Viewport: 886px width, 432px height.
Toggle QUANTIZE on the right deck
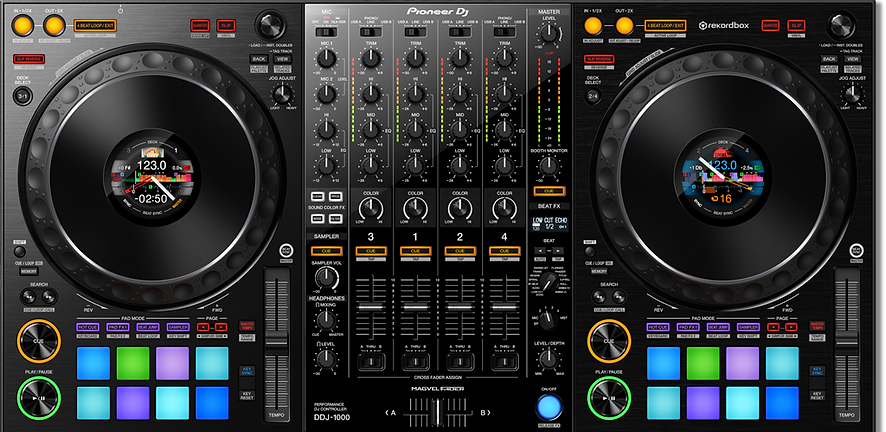click(770, 25)
